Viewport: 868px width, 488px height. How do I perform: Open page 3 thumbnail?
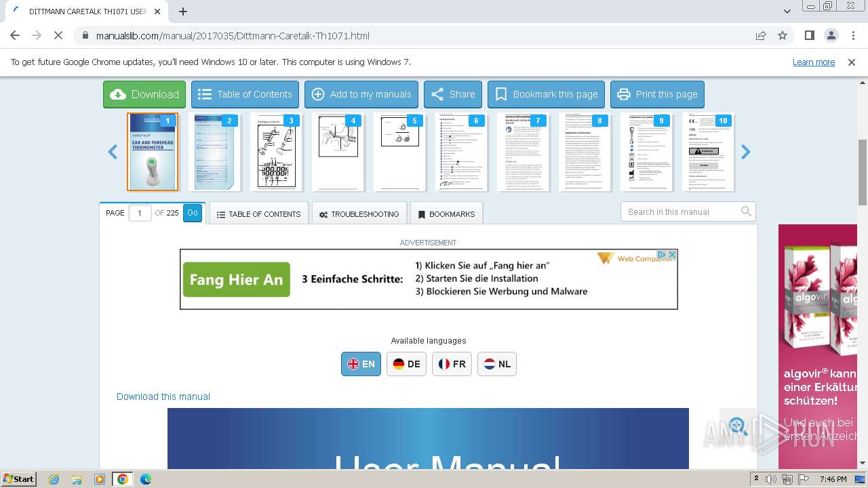[x=276, y=152]
